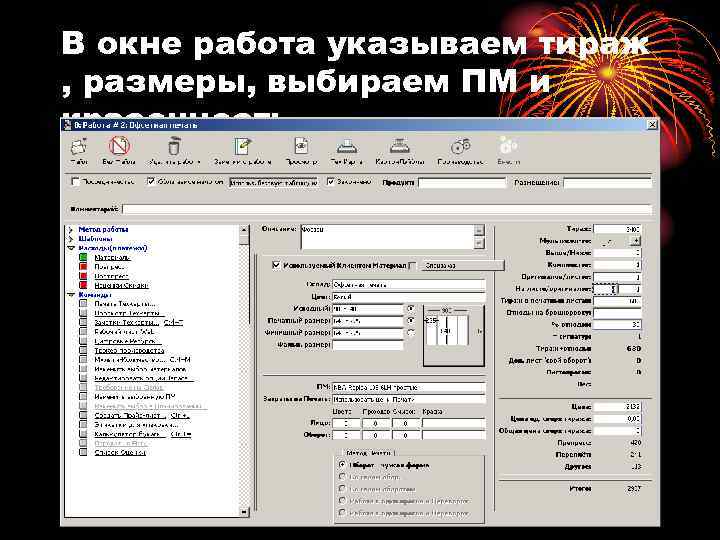Click the printer icon before Карта Работы

tap(347, 146)
